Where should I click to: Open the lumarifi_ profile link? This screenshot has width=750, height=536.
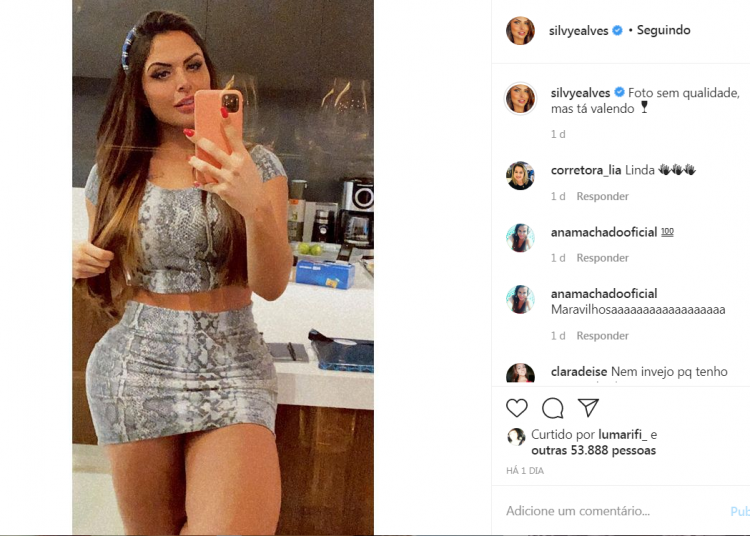pos(622,435)
